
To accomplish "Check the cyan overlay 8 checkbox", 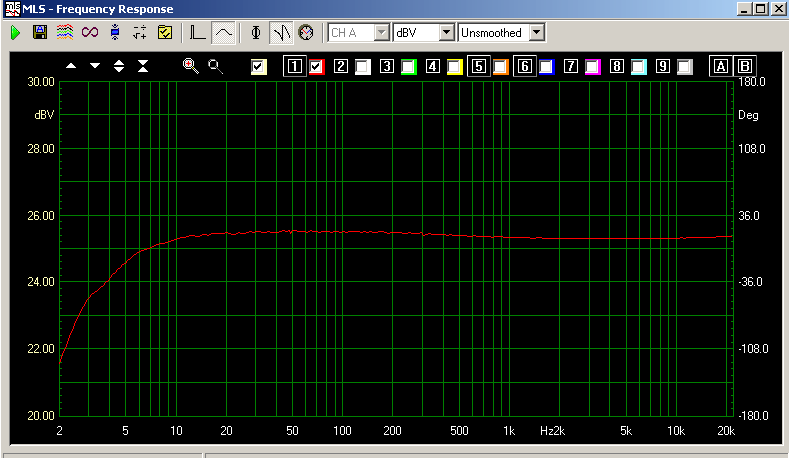I will click(638, 66).
